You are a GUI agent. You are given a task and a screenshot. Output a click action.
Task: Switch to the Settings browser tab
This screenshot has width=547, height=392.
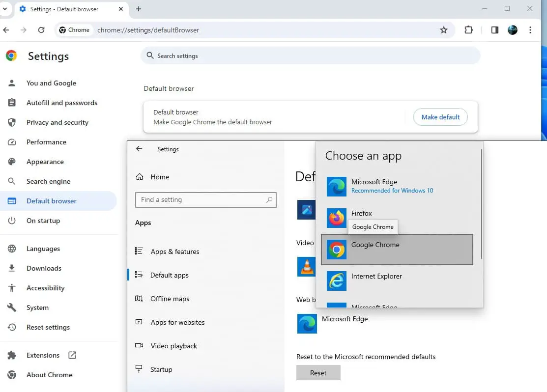pos(64,9)
